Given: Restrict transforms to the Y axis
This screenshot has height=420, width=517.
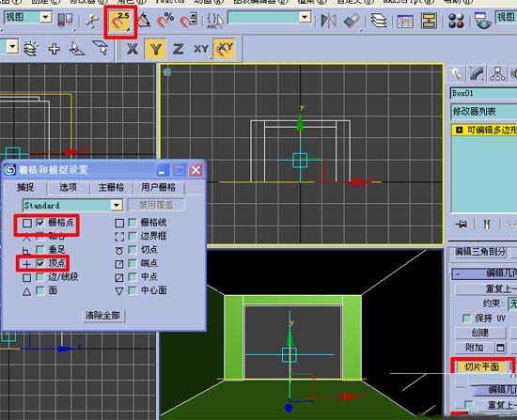Looking at the screenshot, I should (x=155, y=49).
